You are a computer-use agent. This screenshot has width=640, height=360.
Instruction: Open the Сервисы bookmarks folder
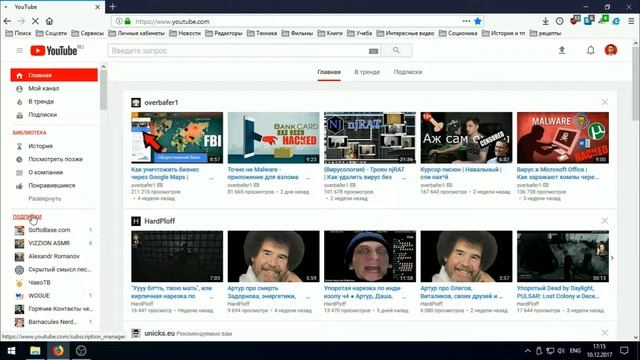tap(87, 33)
